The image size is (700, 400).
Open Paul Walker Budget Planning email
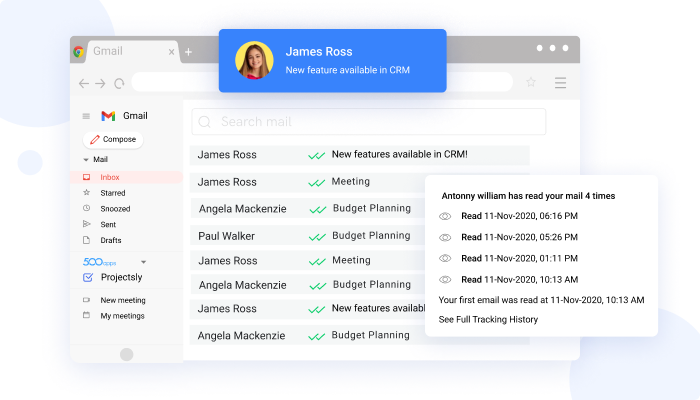(x=308, y=236)
